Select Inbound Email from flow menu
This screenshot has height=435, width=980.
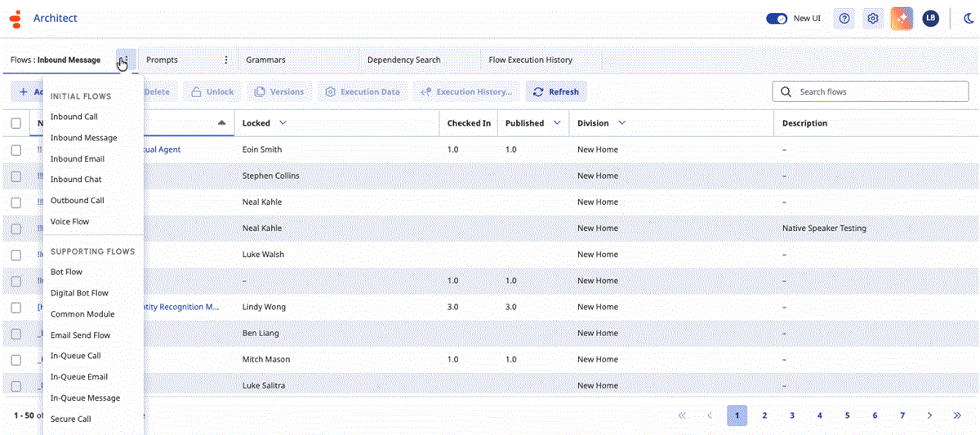78,159
